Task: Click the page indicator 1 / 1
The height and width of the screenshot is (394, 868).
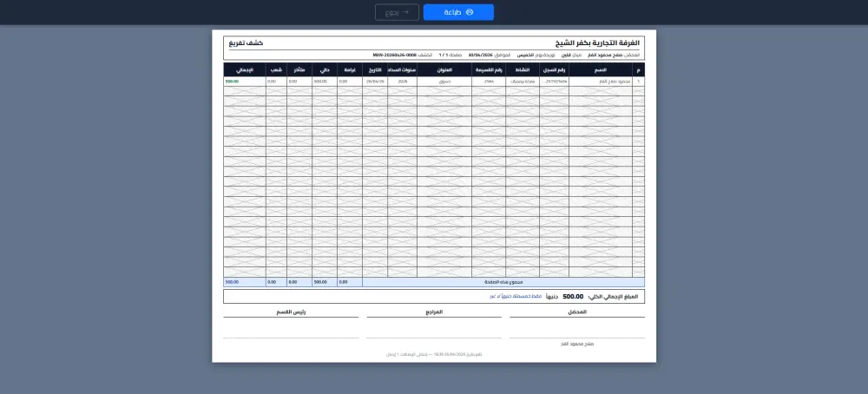Action: (443, 56)
